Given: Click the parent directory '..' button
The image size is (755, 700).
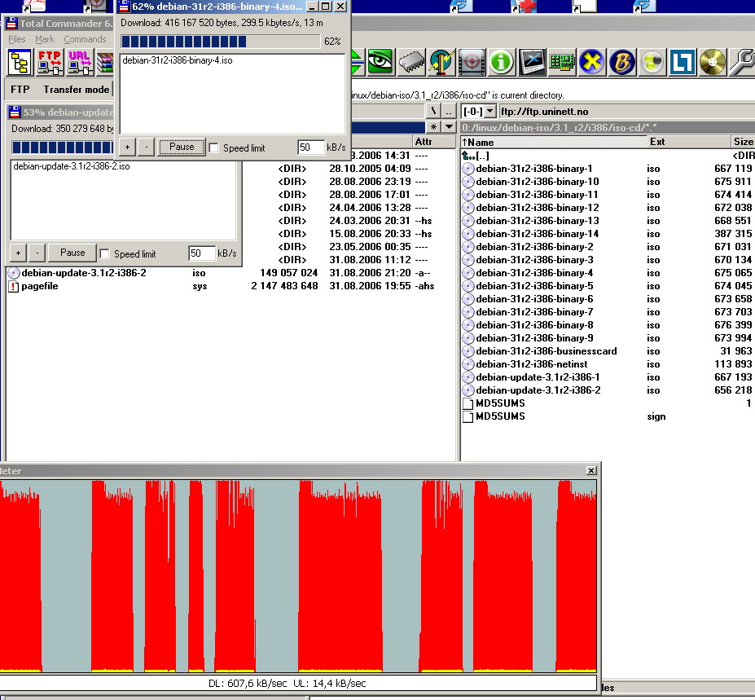Looking at the screenshot, I should point(449,112).
